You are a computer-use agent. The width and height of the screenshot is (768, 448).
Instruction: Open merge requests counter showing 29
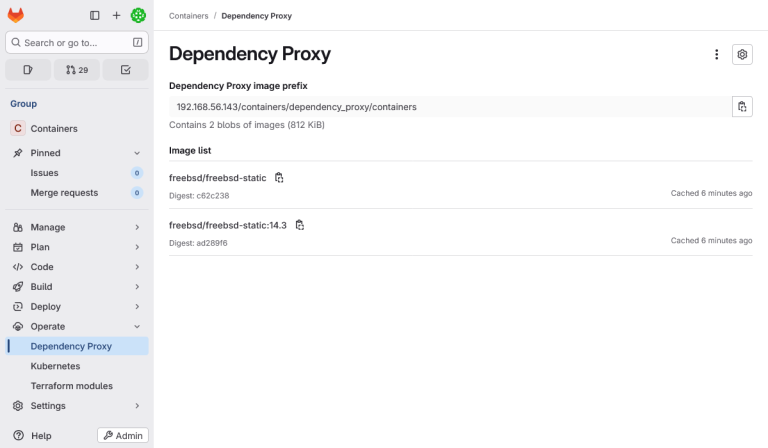tap(77, 70)
